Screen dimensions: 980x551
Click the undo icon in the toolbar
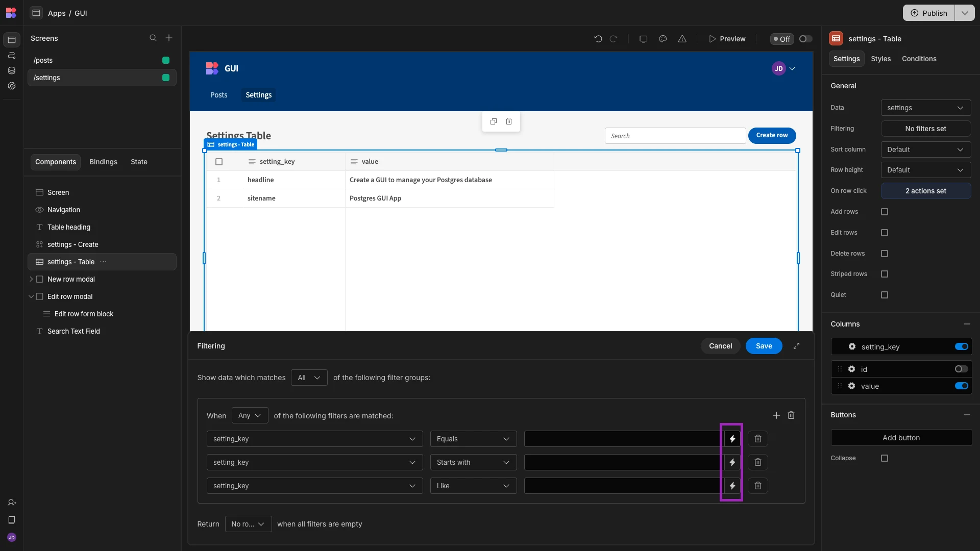598,39
